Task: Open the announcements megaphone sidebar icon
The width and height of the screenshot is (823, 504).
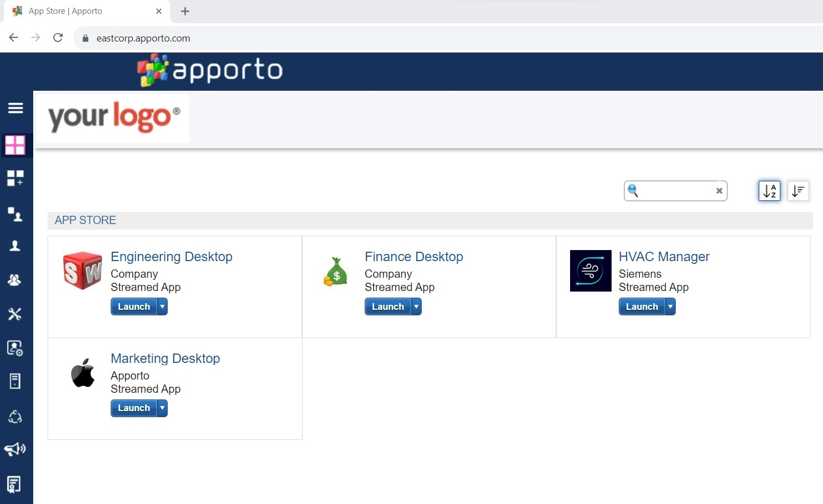Action: point(15,449)
